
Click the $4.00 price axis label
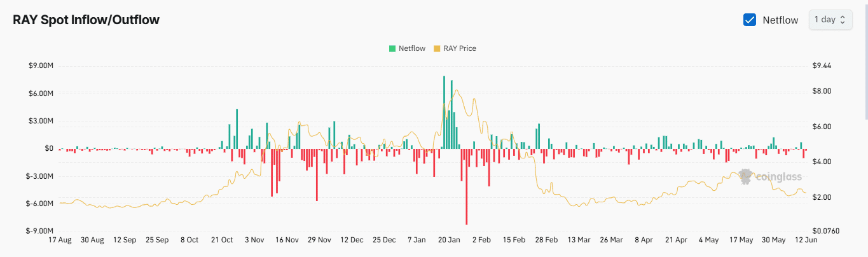tap(822, 162)
